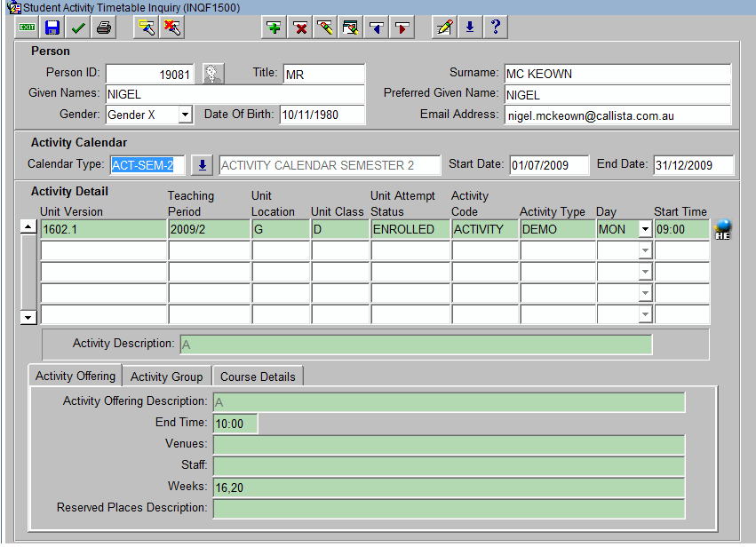Open the Course Details tab
The height and width of the screenshot is (547, 756).
pyautogui.click(x=258, y=377)
